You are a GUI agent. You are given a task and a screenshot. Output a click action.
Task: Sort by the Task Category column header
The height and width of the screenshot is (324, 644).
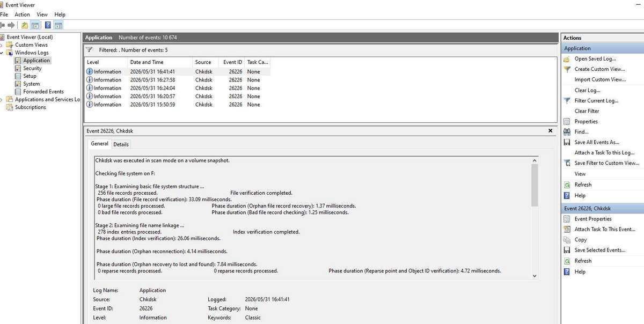[258, 62]
